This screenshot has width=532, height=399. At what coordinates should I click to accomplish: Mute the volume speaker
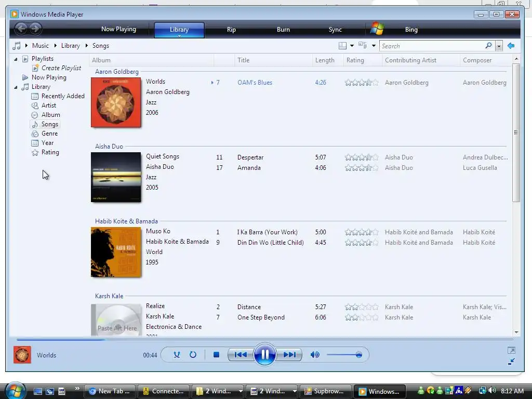coord(315,354)
